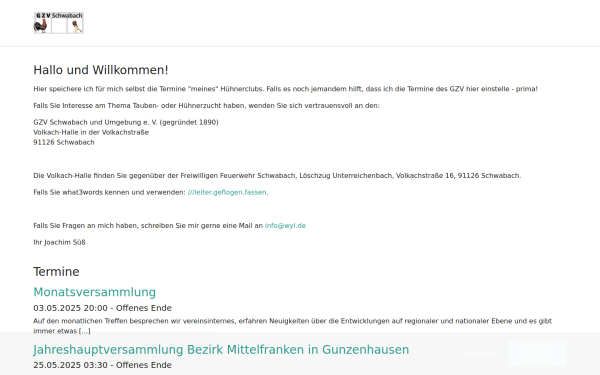Click the line 'Volkach-Halle in der Volkachstraße'
The width and height of the screenshot is (600, 375).
(x=91, y=132)
